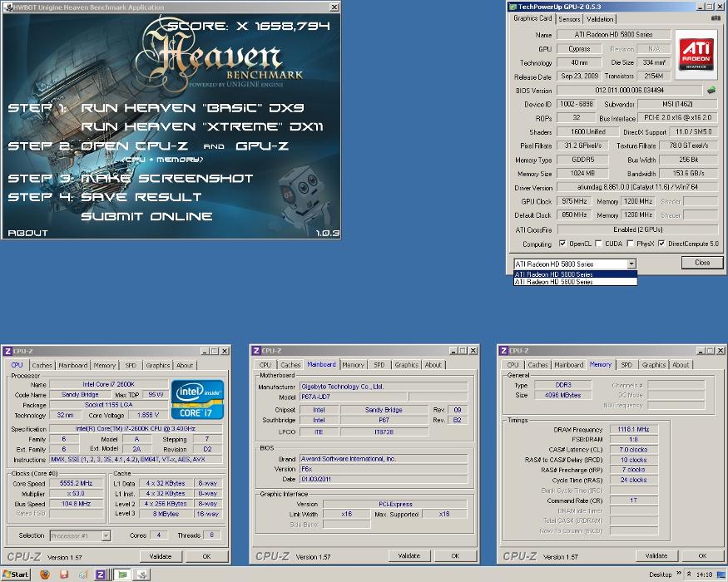Open Memory tab in the CPU-Z window showing Motherboard info
Screen dimensions: 728x582
(x=353, y=365)
